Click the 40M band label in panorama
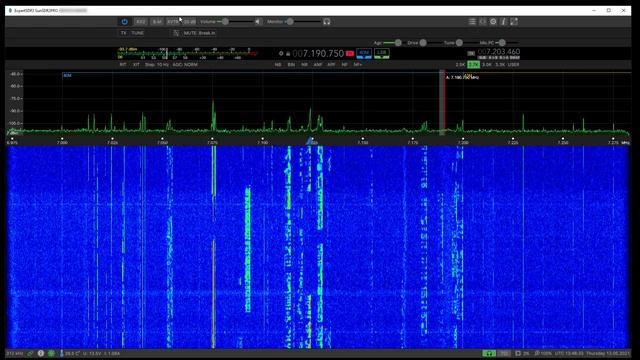Image resolution: width=640 pixels, height=360 pixels. [x=67, y=76]
